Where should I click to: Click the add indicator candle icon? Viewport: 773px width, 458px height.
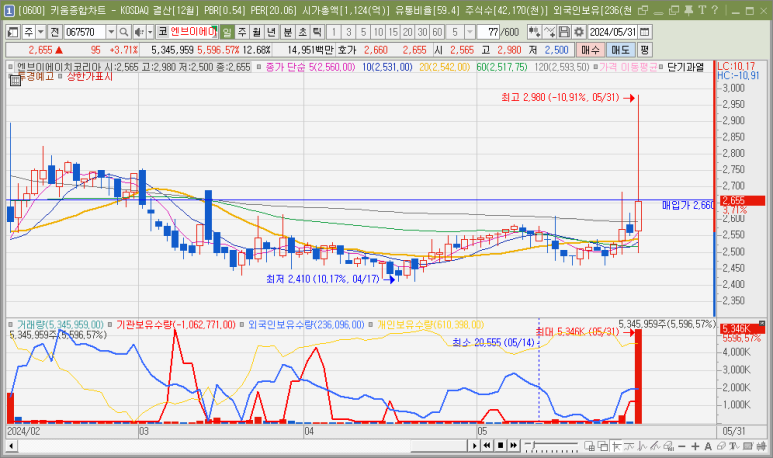tap(534, 33)
